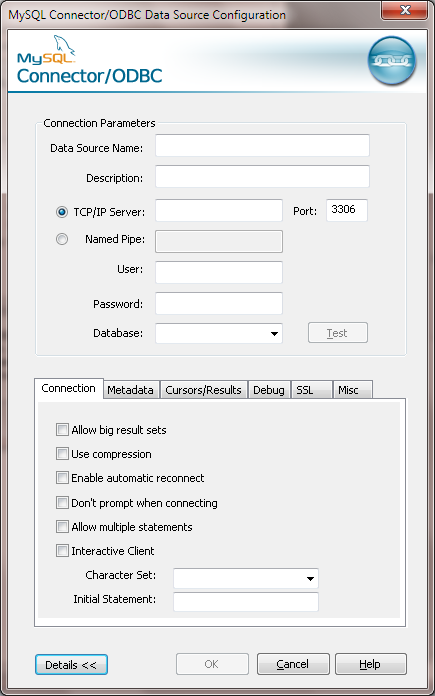Image resolution: width=435 pixels, height=696 pixels.
Task: Enable Allow multiple statements checkbox
Action: tap(62, 526)
